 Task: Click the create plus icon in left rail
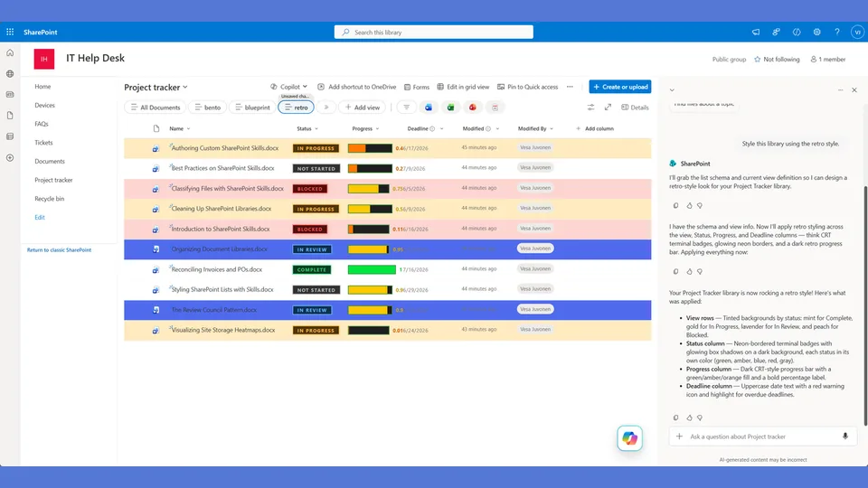(x=10, y=157)
